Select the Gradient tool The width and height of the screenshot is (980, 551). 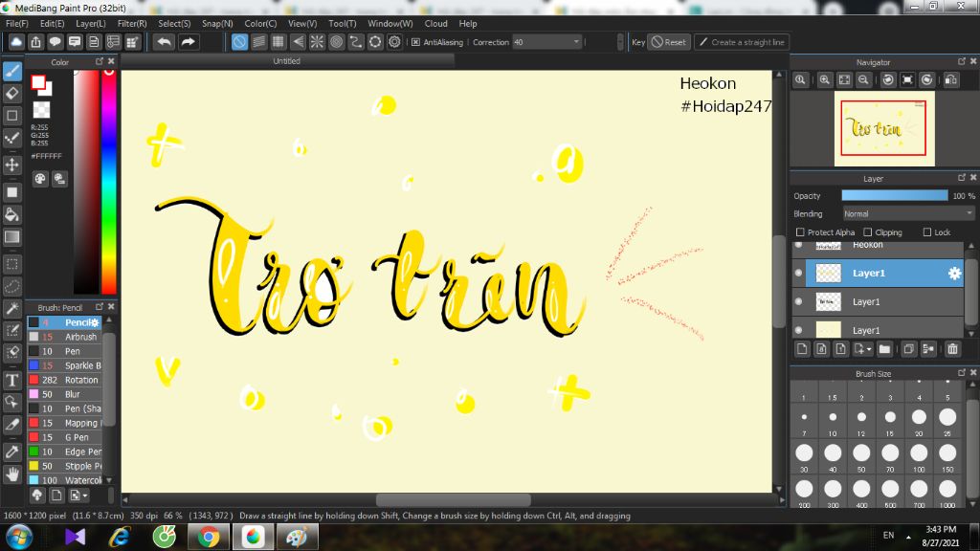tap(11, 237)
